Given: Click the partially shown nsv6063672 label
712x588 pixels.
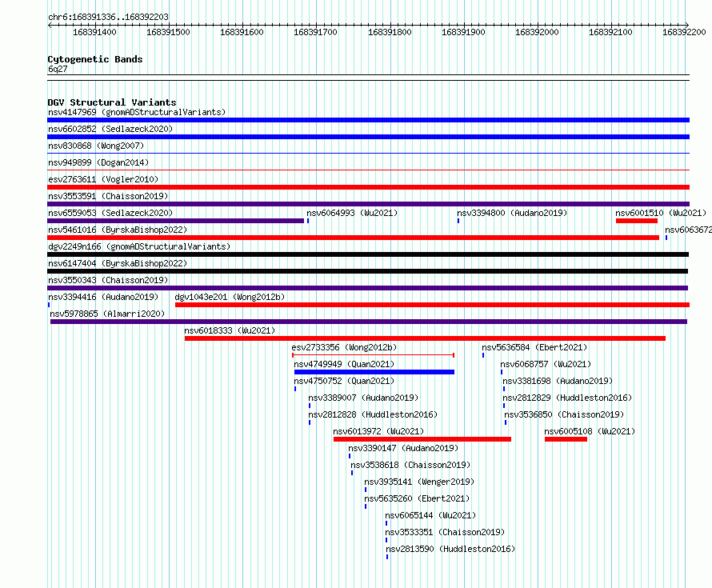Looking at the screenshot, I should (688, 230).
